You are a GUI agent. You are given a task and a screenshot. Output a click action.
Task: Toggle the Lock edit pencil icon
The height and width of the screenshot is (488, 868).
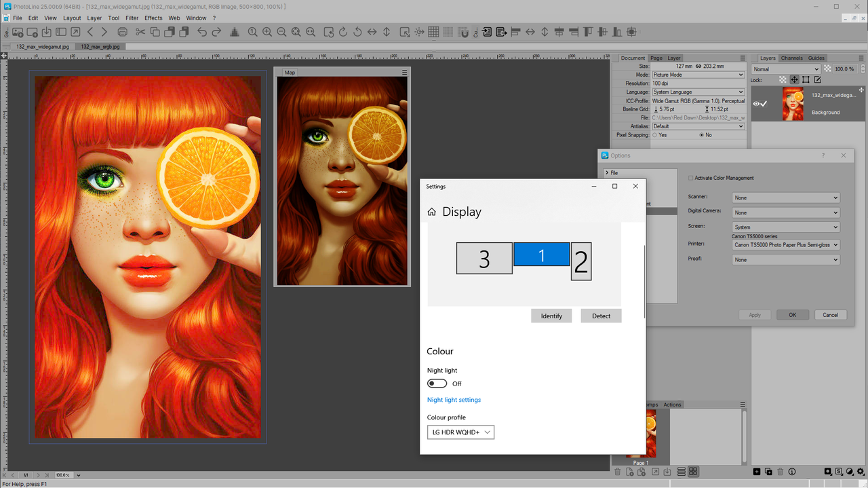pos(817,79)
